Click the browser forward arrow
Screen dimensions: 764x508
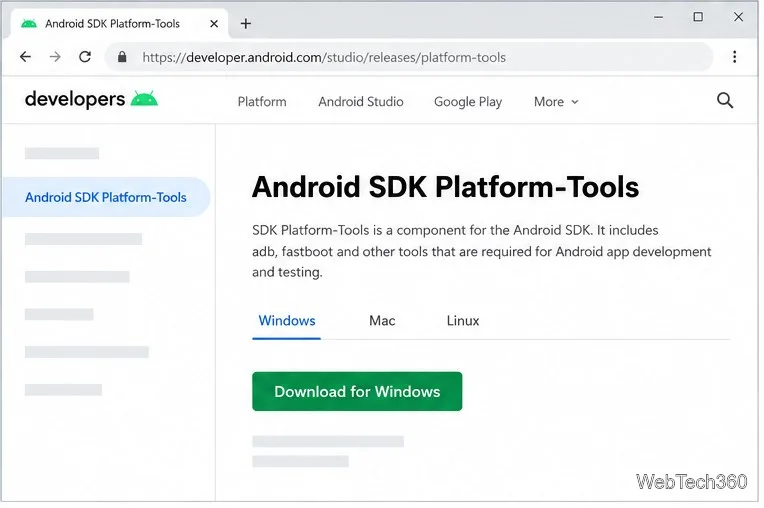55,57
